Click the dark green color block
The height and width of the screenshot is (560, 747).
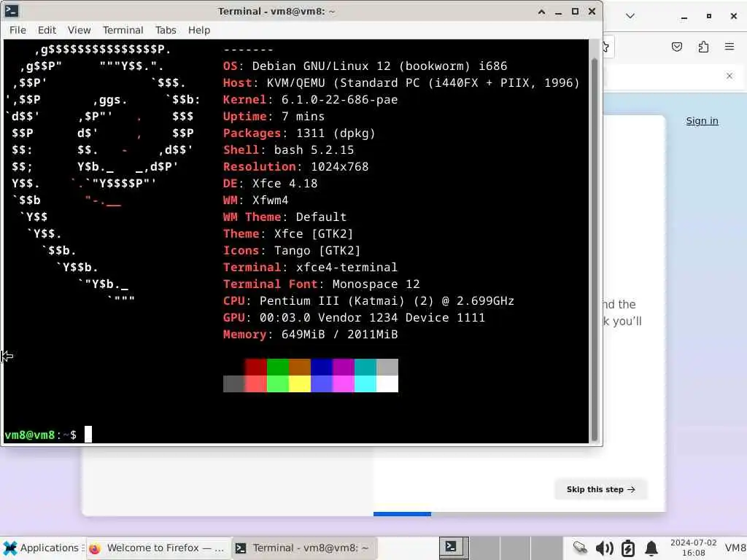278,367
